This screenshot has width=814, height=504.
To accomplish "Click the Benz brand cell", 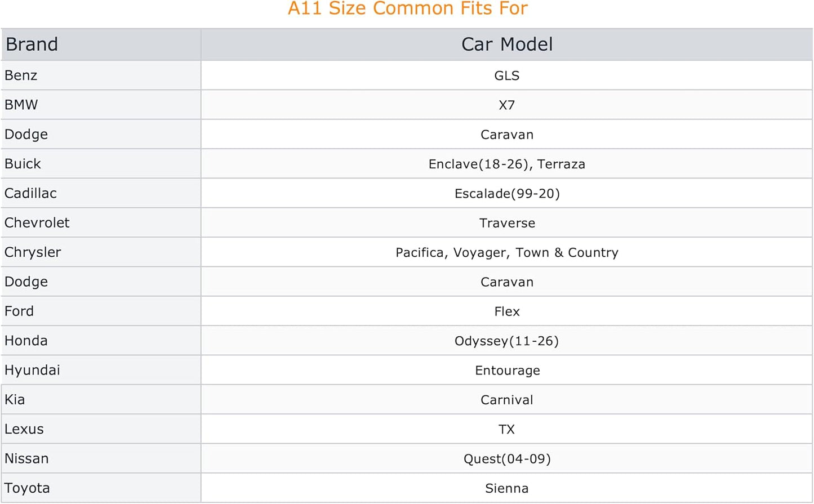I will click(101, 75).
